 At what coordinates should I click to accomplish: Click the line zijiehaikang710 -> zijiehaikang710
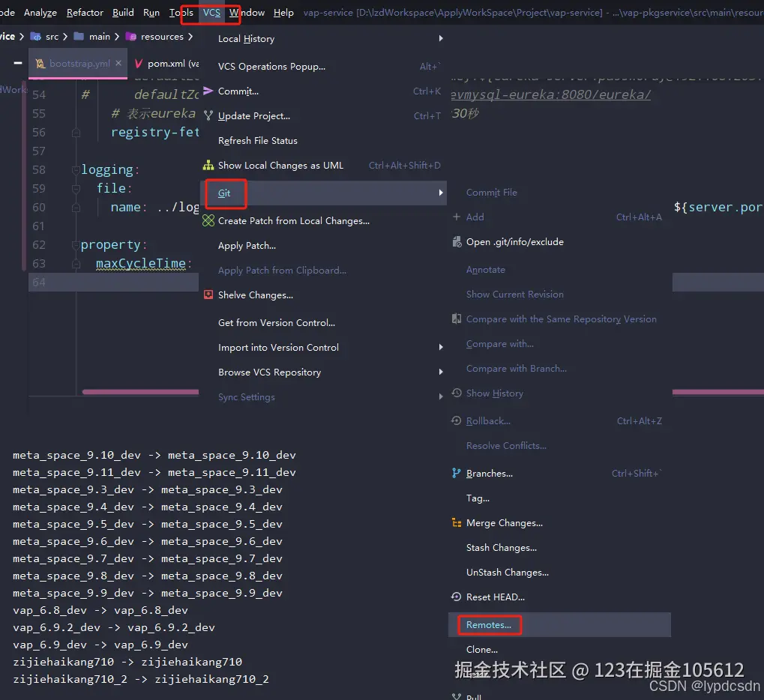[127, 662]
